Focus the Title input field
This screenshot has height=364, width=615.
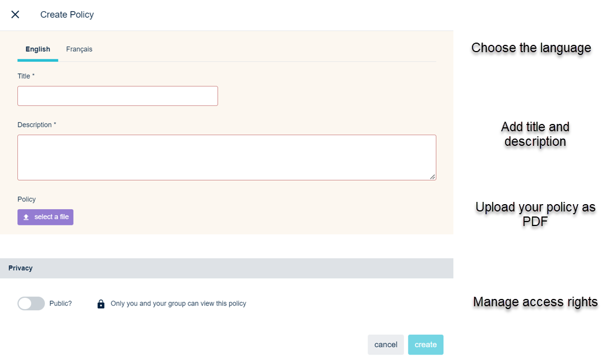[117, 96]
